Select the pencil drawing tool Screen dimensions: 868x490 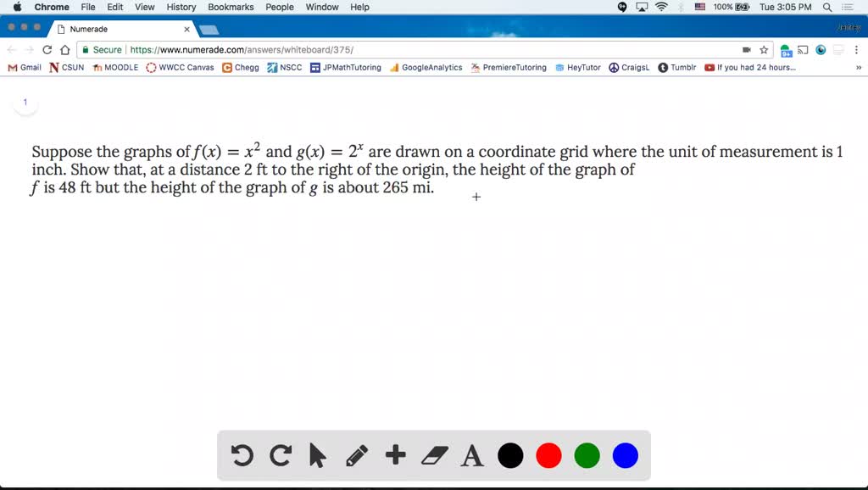(356, 455)
